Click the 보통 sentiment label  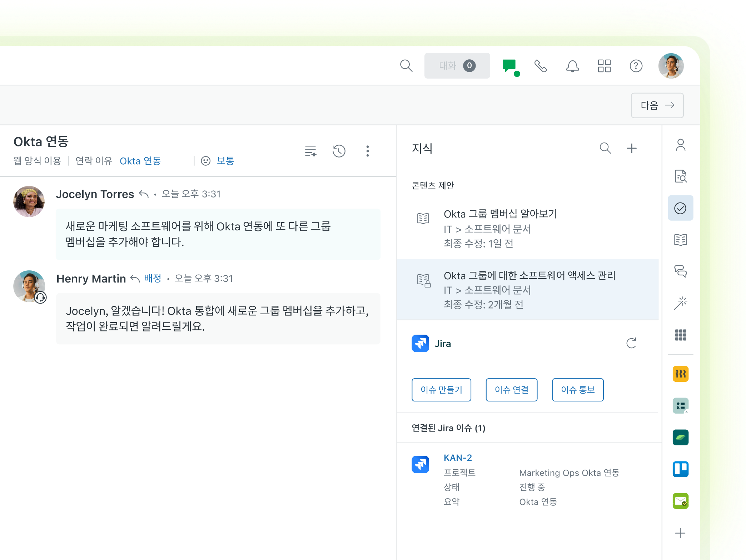pyautogui.click(x=225, y=161)
